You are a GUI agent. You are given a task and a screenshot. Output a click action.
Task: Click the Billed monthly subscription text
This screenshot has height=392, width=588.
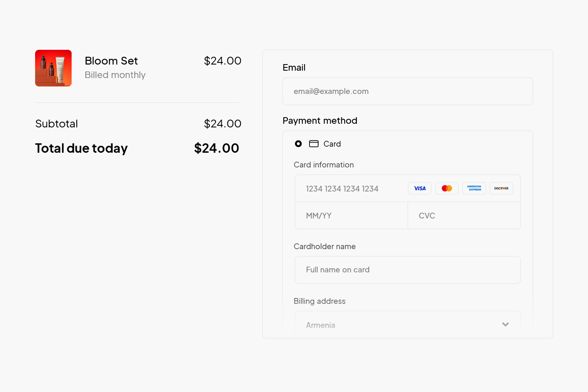[115, 75]
